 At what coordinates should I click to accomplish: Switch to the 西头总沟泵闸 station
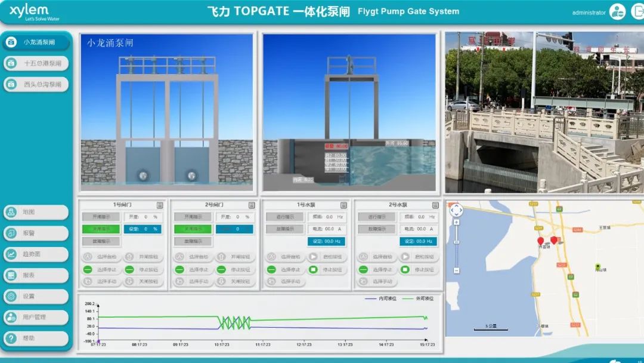[36, 84]
